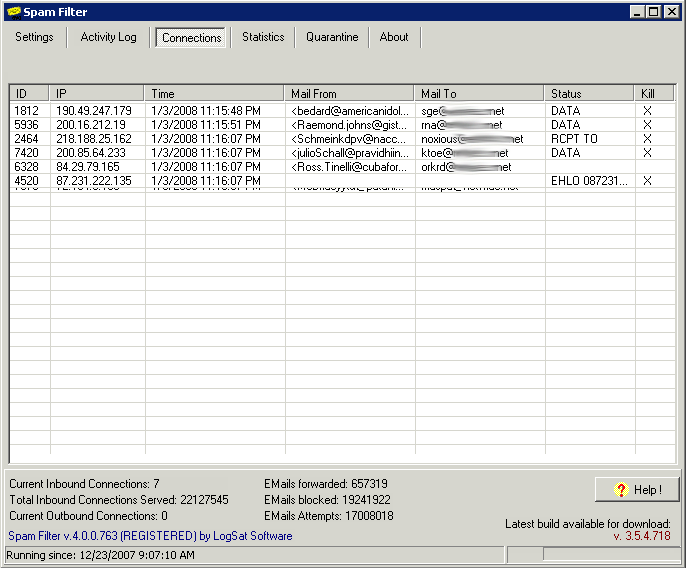
Task: Kill connection ID 7420
Action: (647, 153)
